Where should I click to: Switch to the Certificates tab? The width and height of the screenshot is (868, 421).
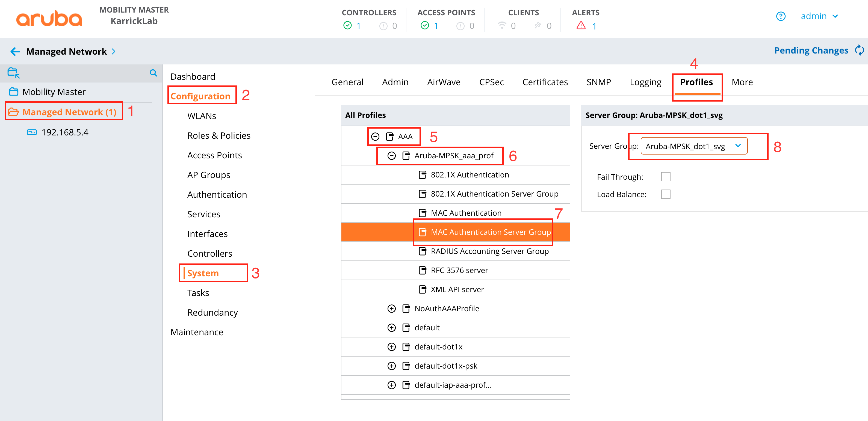[x=545, y=82]
